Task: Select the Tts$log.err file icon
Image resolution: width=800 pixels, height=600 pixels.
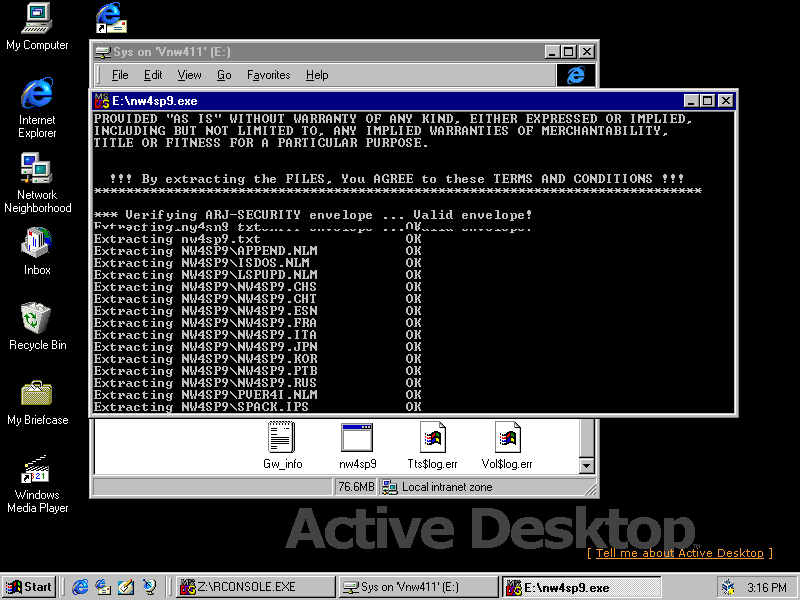Action: pos(432,445)
